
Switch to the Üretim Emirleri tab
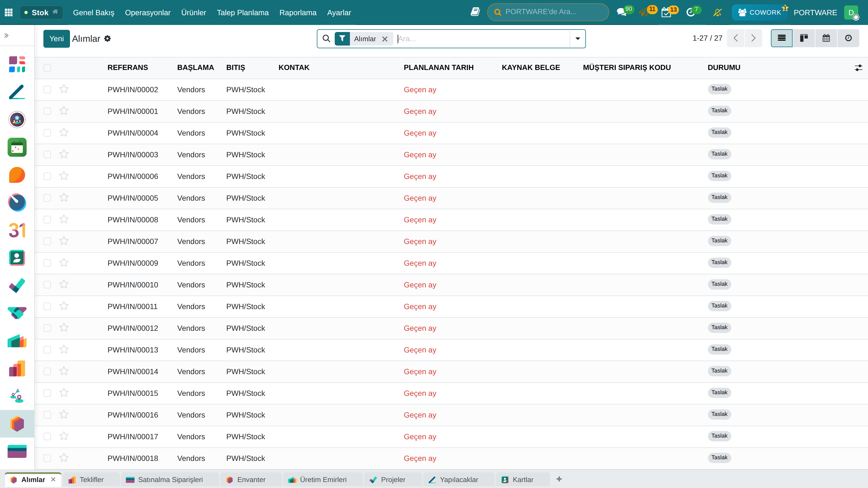[323, 480]
